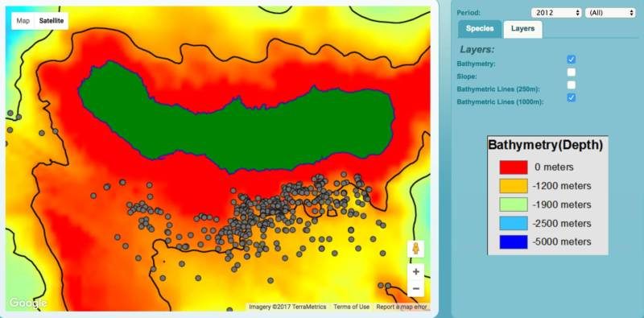Switch map view to Map mode
Image resolution: width=644 pixels, height=318 pixels.
(x=23, y=21)
